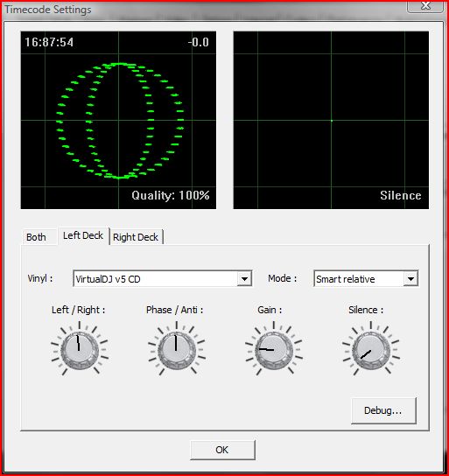Click the 16:87:54 timecode readout
The image size is (449, 476).
tap(49, 42)
